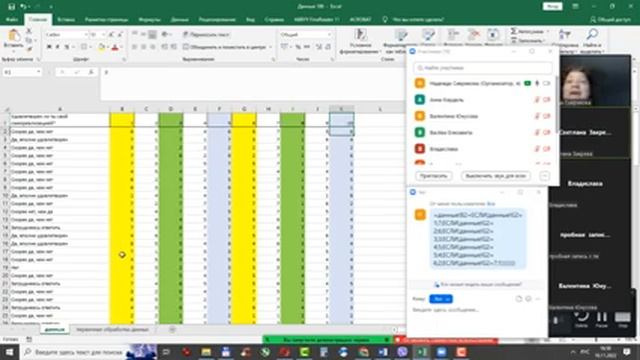Open the emoji picker in Zoom chat
The image size is (640, 360).
pos(528,299)
